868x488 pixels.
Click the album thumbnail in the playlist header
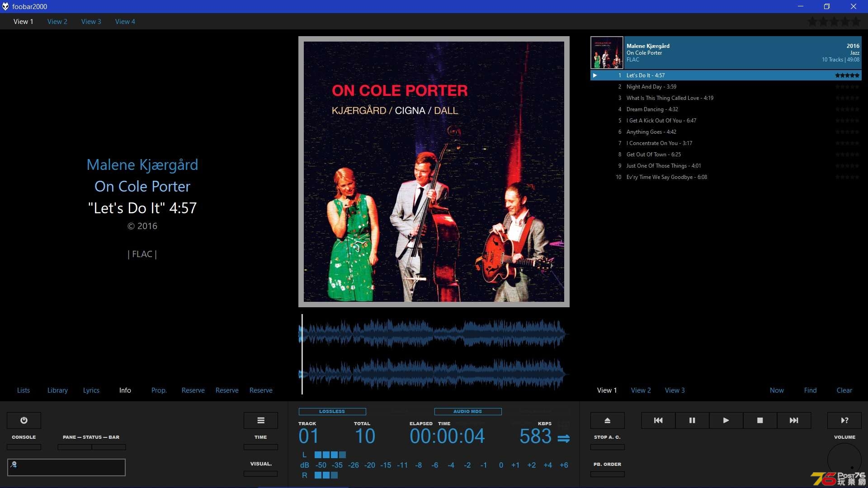607,52
